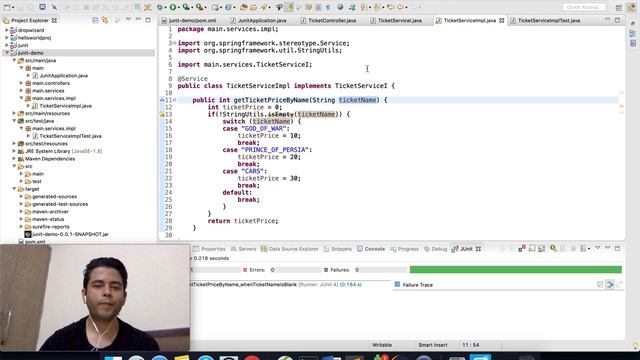The height and width of the screenshot is (360, 640).
Task: Collapse src/main/java source folder
Action: pos(14,60)
